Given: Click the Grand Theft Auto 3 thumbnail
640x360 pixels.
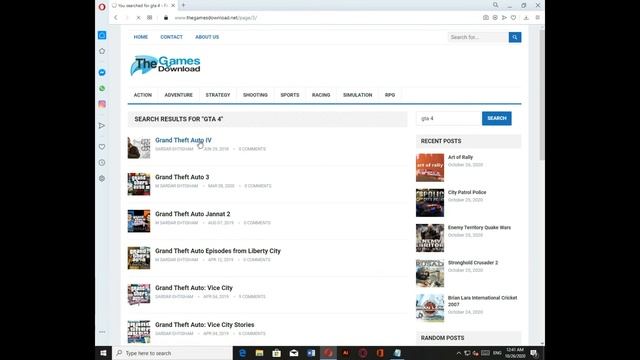Looking at the screenshot, I should [139, 184].
